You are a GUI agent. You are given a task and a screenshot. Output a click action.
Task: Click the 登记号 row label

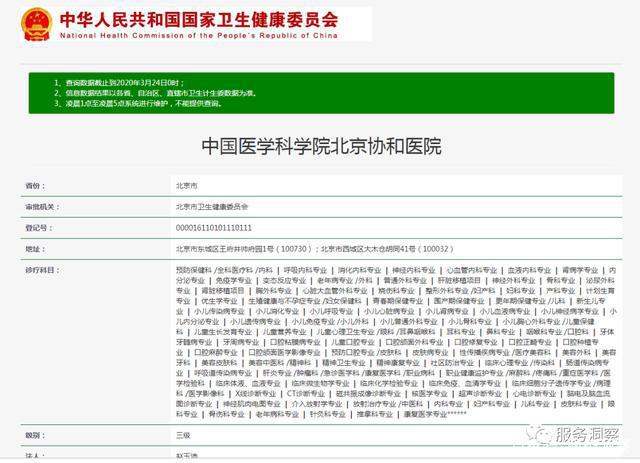click(x=37, y=228)
